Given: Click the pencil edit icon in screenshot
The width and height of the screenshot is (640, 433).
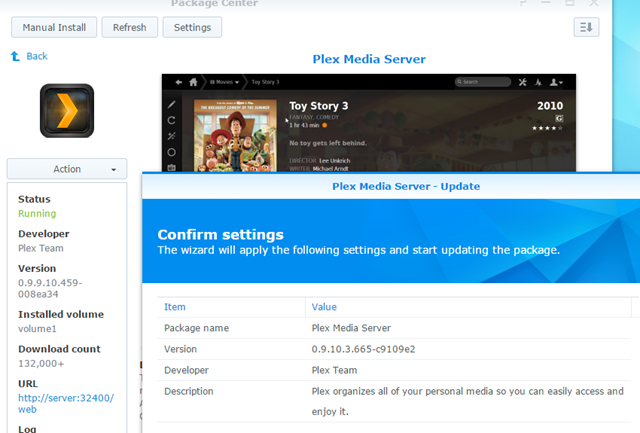Looking at the screenshot, I should [x=171, y=104].
